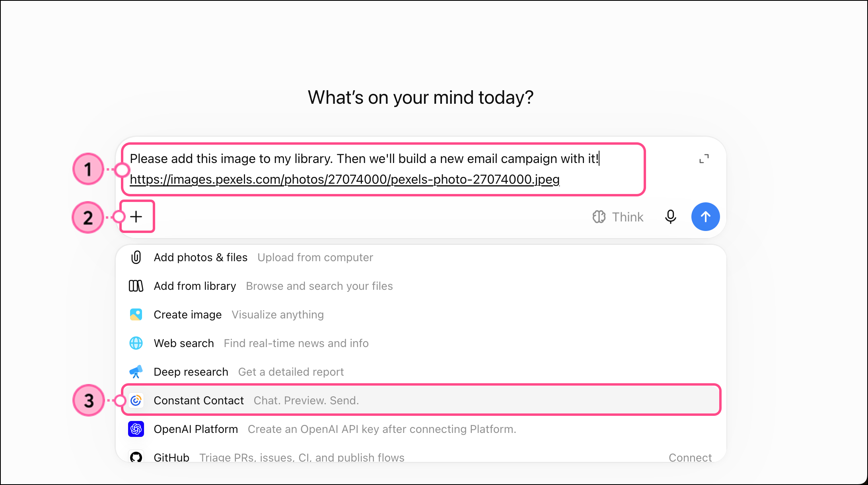Click 'Create an OpenAI API key' description
868x485 pixels.
(382, 429)
